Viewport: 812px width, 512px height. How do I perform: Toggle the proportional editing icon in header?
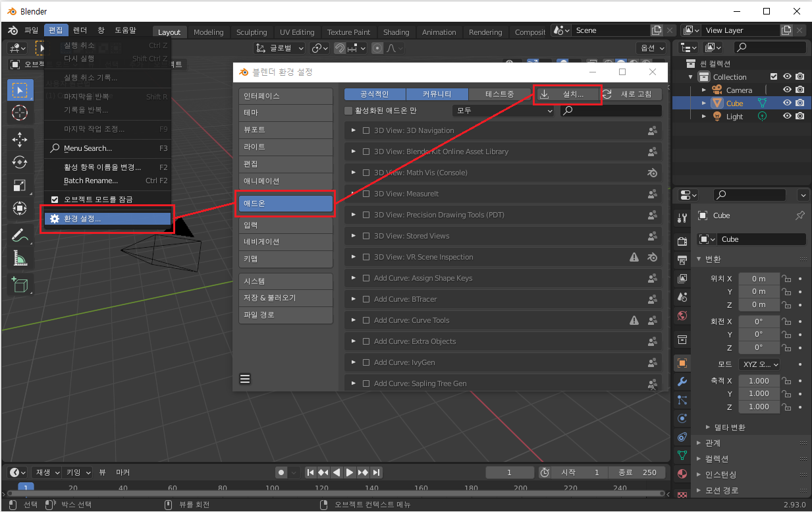click(377, 48)
